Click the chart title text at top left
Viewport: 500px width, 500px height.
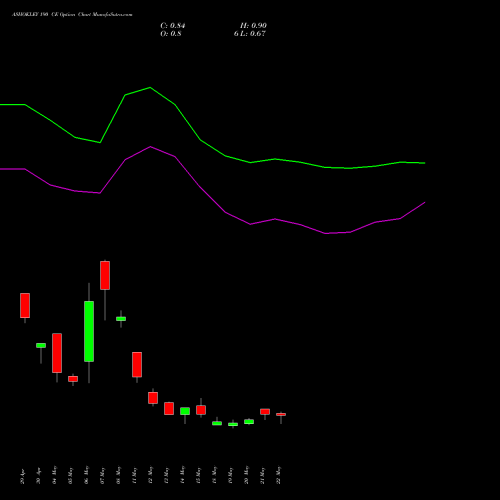tap(72, 15)
